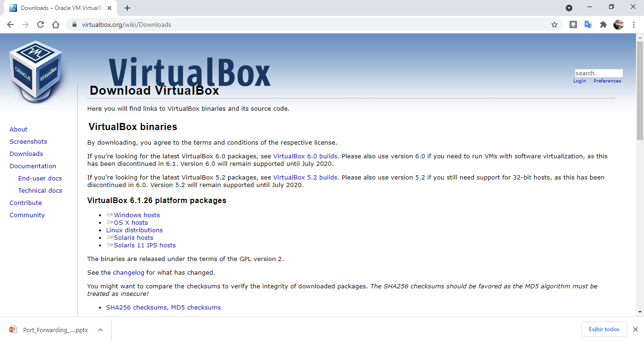Open the Chrome profile avatar
The height and width of the screenshot is (343, 644).
coord(619,24)
